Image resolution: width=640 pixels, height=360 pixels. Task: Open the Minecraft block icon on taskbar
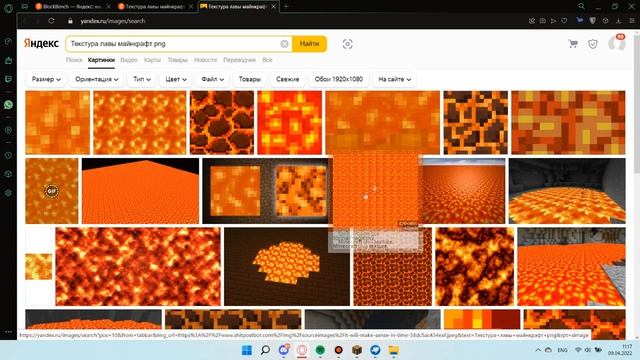(357, 350)
